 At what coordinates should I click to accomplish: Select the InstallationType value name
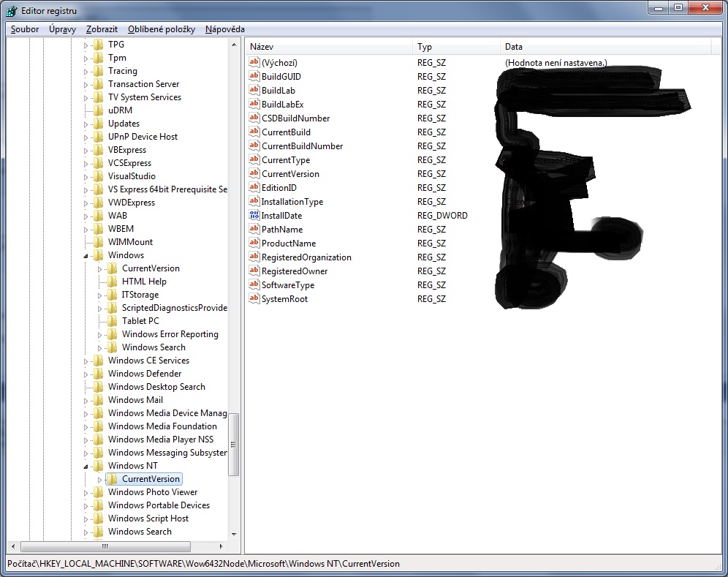coord(292,202)
